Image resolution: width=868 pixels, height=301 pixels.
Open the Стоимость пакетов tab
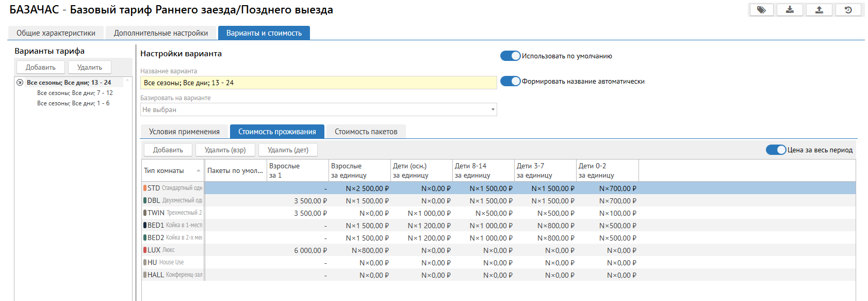click(x=366, y=132)
